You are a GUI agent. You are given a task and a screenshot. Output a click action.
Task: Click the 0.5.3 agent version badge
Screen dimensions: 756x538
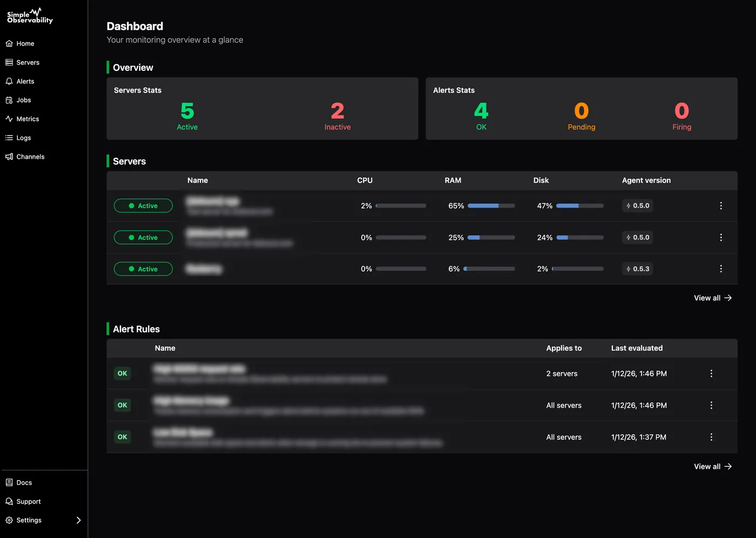tap(637, 268)
